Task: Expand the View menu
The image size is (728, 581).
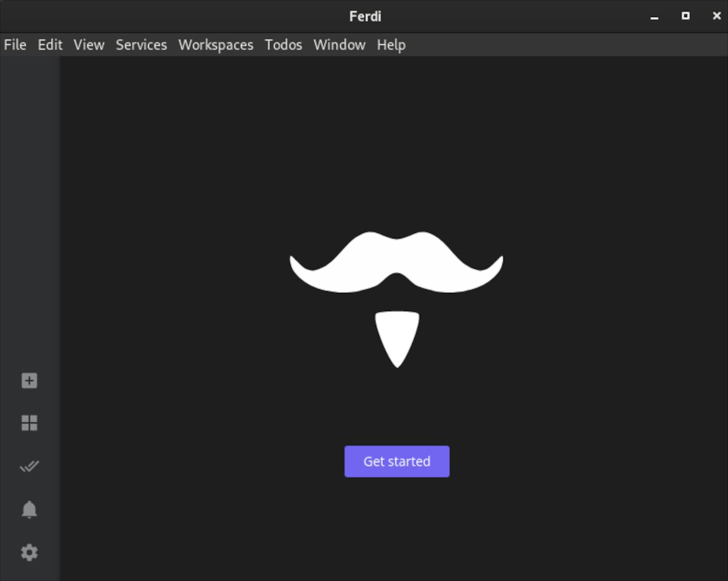Action: tap(89, 45)
